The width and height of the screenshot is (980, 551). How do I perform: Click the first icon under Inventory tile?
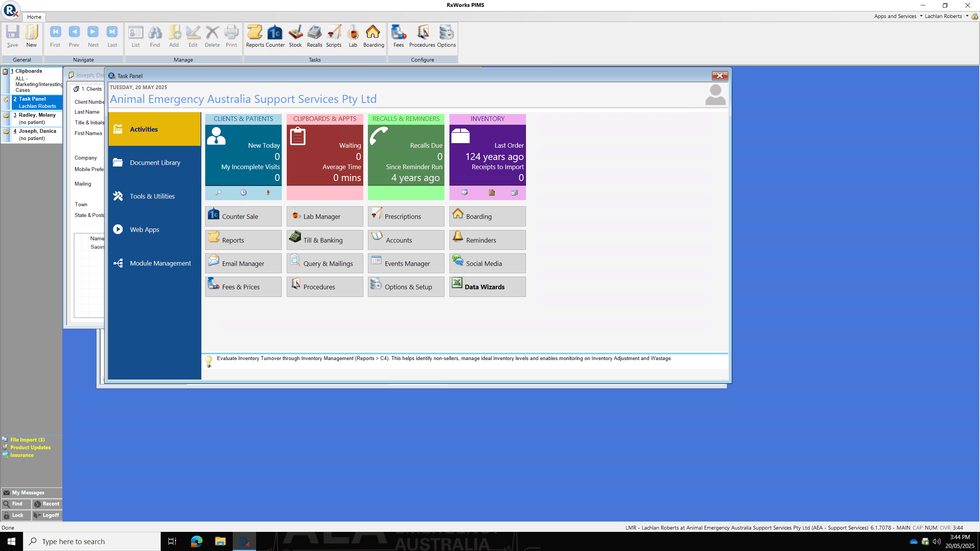pos(465,192)
